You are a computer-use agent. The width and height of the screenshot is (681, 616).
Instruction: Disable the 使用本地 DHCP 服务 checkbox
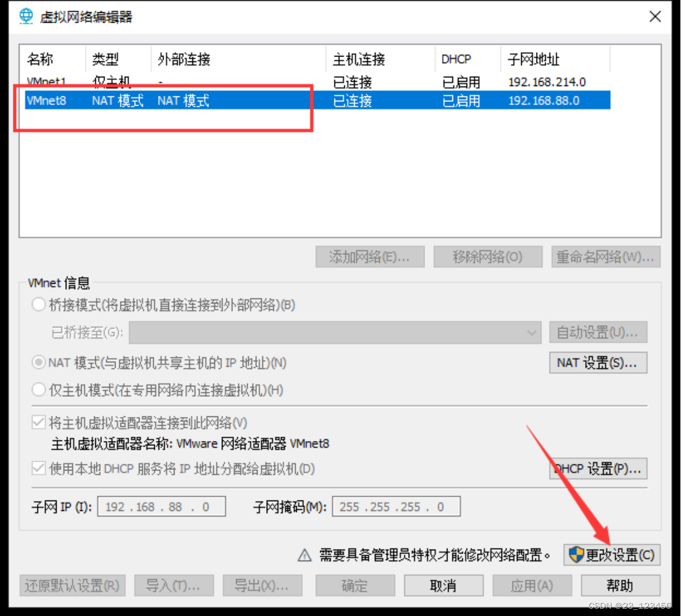[x=38, y=469]
